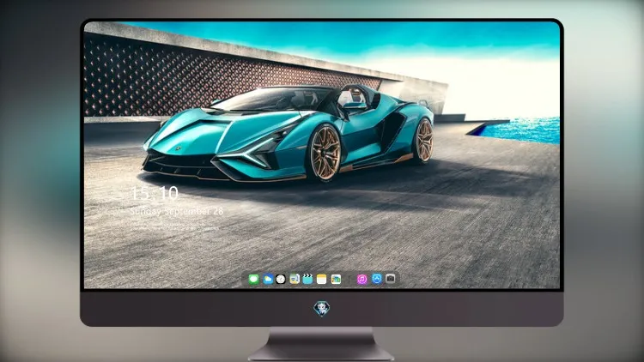
Task: Open the Weather app in dock
Action: [268, 280]
